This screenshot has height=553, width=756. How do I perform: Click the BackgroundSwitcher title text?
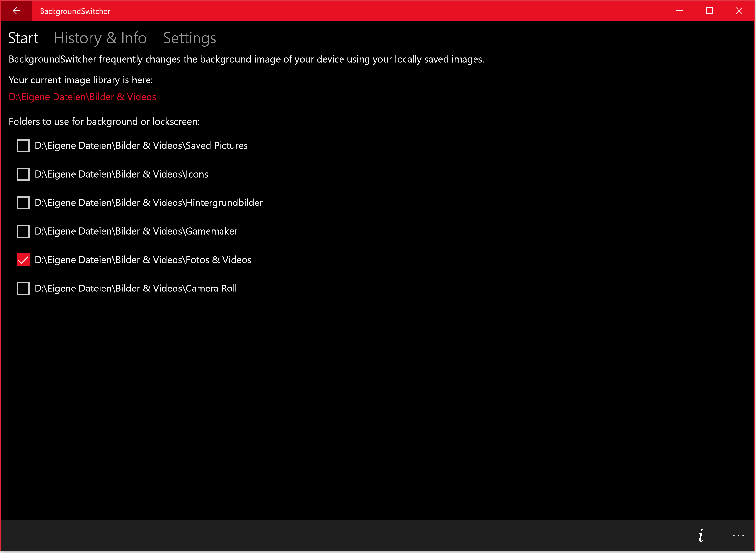(x=75, y=11)
